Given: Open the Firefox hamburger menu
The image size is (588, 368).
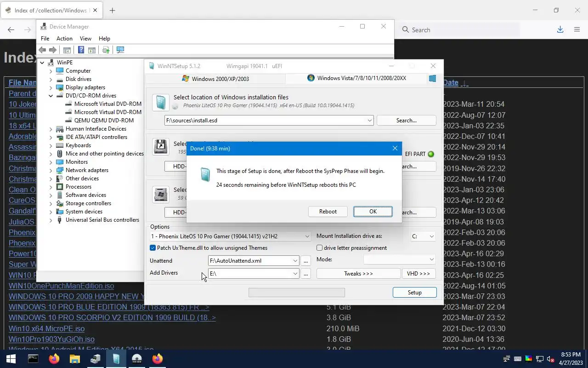Looking at the screenshot, I should click(577, 29).
